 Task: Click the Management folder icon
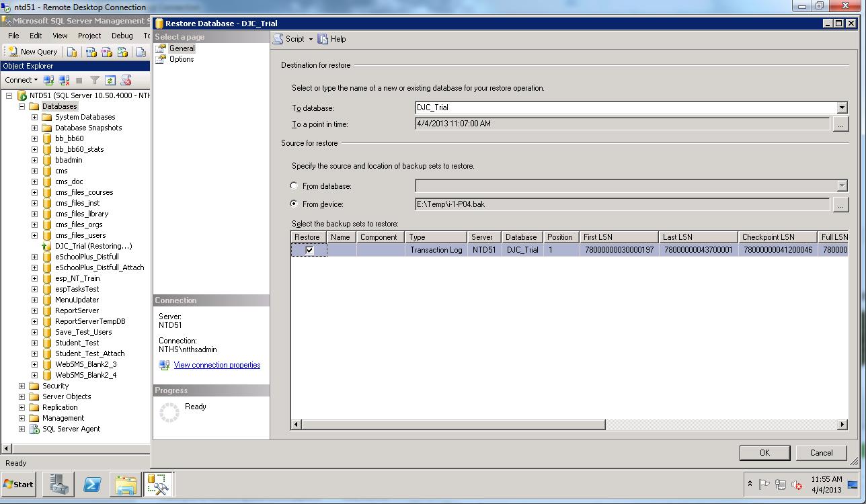point(34,418)
